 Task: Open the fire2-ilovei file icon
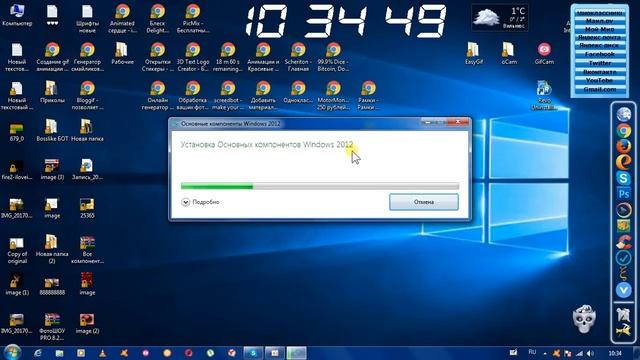pyautogui.click(x=17, y=169)
